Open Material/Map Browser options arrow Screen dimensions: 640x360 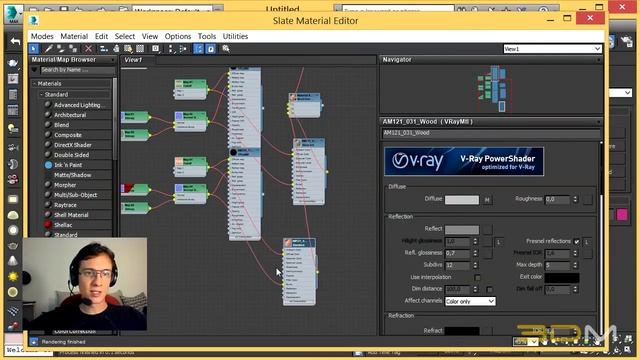click(113, 60)
